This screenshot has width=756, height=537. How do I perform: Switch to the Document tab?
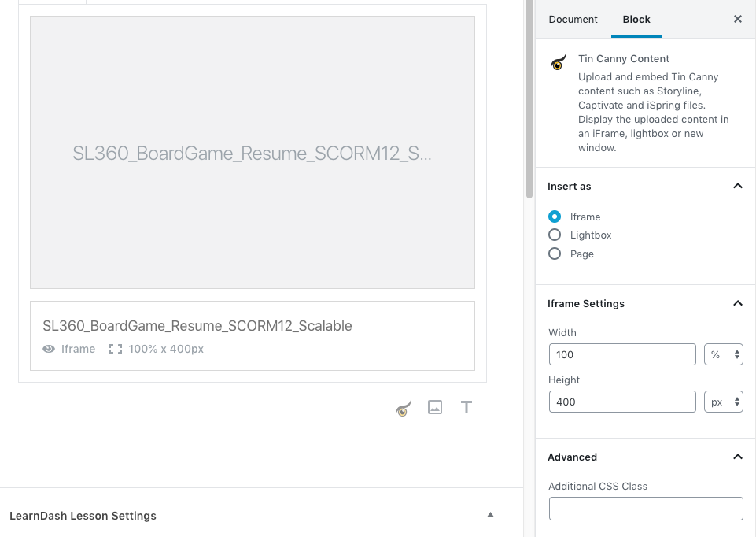[573, 19]
